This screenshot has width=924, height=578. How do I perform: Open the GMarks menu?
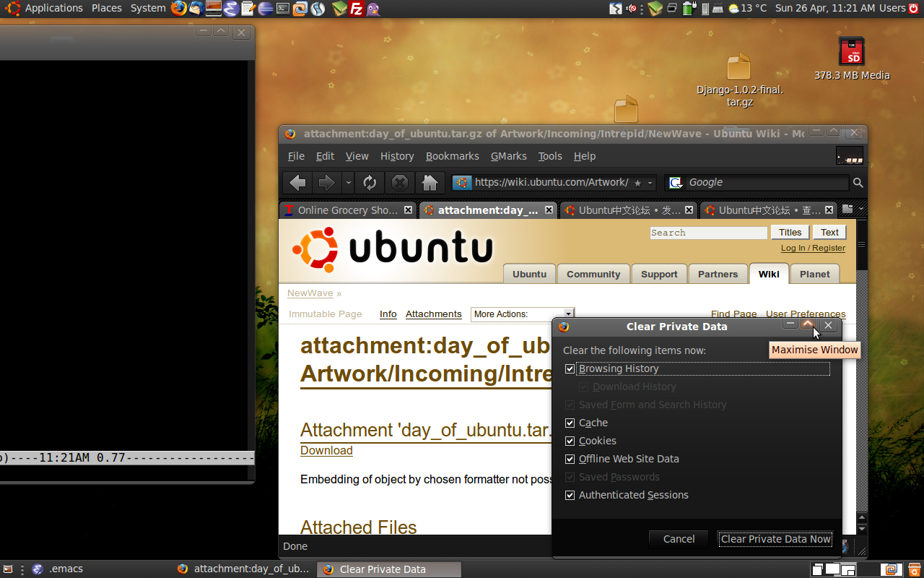click(509, 156)
